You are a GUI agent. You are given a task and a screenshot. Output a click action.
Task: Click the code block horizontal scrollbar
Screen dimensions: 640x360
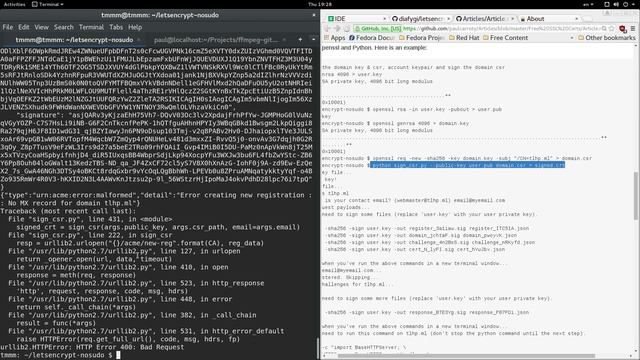466,356
